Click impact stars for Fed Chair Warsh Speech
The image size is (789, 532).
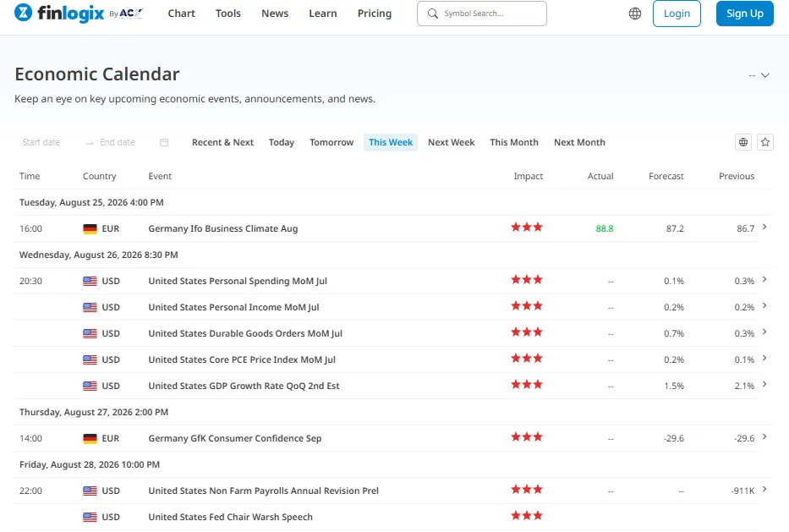[527, 515]
